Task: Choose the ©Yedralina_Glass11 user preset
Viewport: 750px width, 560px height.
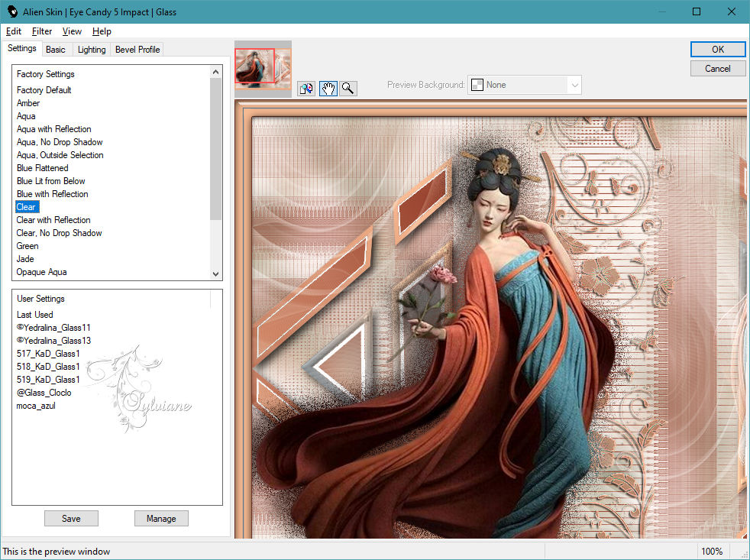Action: (53, 328)
